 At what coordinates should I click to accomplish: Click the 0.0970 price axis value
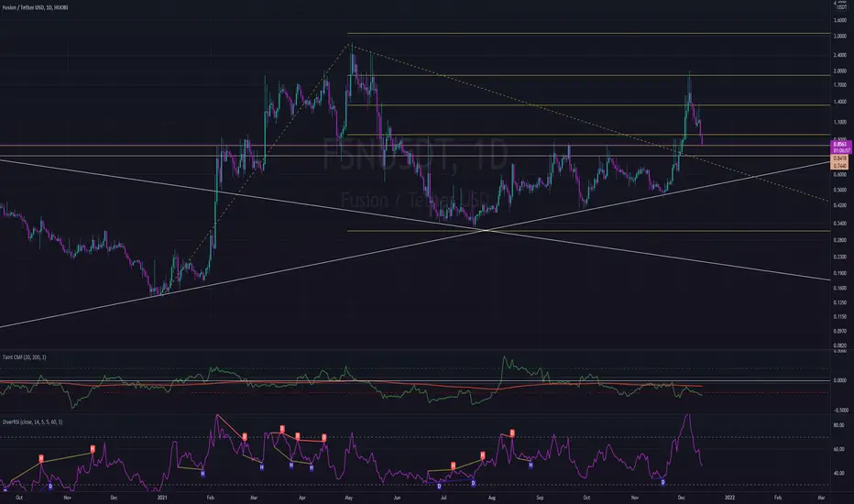840,331
